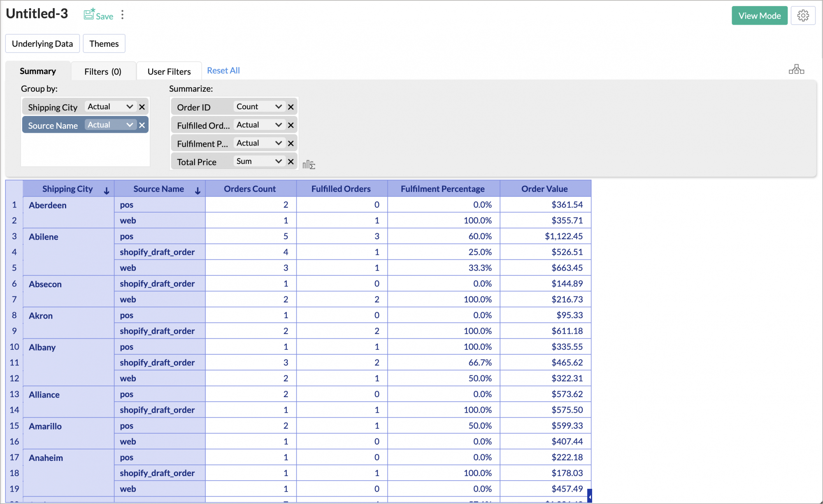This screenshot has width=823, height=504.
Task: Click the View Mode button
Action: click(759, 16)
